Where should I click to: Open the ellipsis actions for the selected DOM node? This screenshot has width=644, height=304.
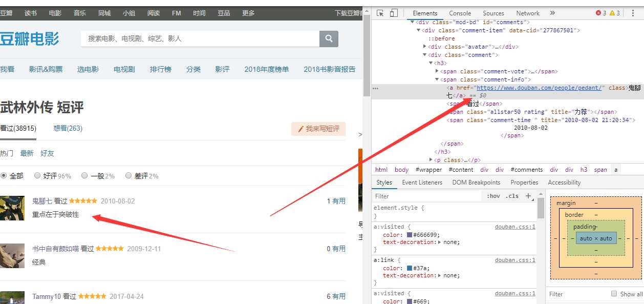(375, 88)
